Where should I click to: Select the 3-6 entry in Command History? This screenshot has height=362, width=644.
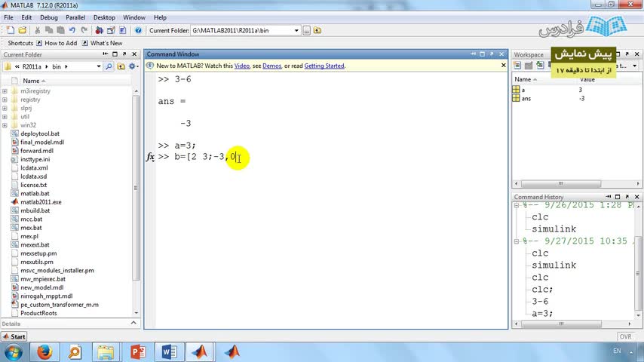540,301
